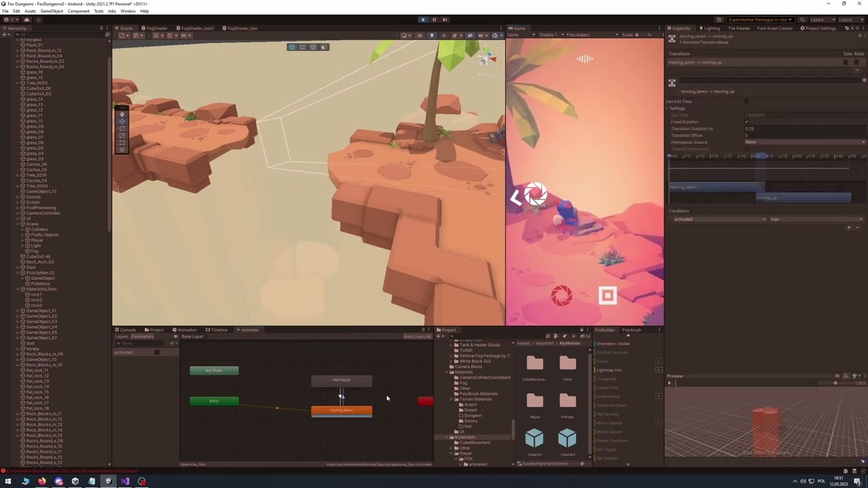Enable the Has Exit Time checkbox
The image size is (868, 488).
(747, 101)
